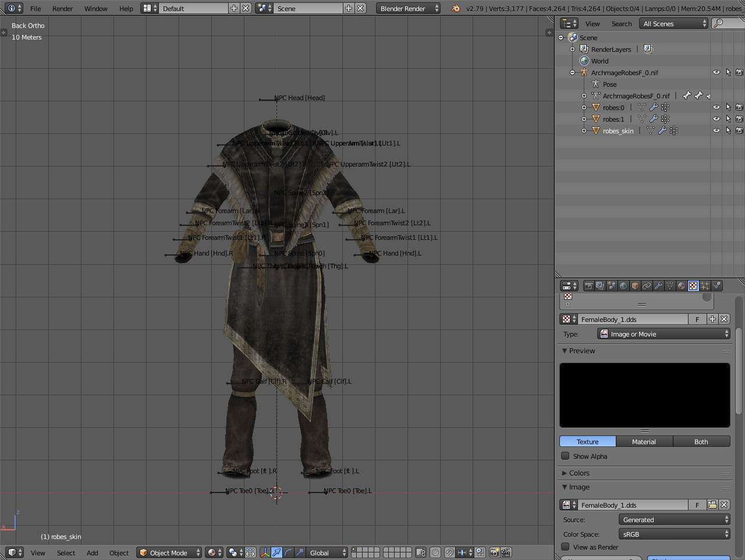Expand the robes:0 tree node

click(584, 107)
